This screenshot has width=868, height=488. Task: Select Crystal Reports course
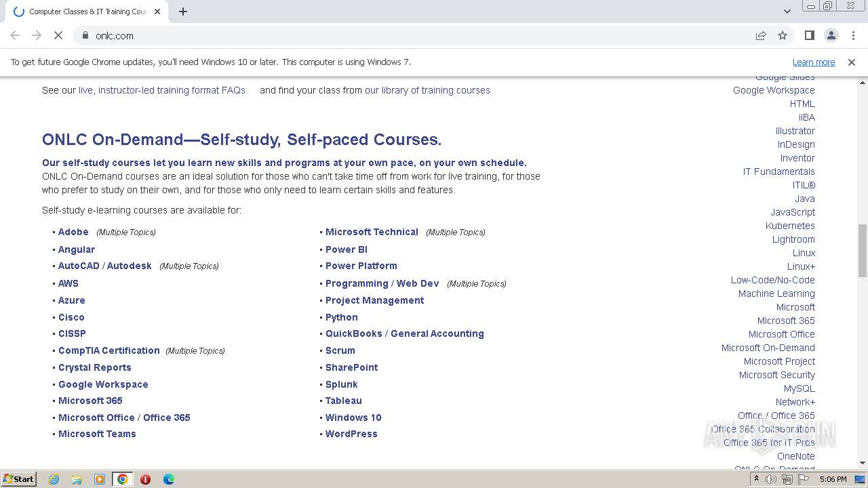[x=95, y=367]
